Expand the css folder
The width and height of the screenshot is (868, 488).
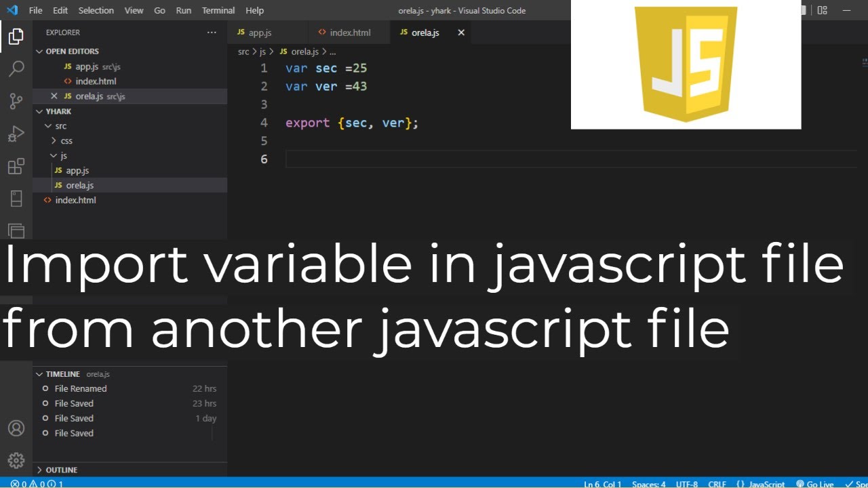pos(130,141)
